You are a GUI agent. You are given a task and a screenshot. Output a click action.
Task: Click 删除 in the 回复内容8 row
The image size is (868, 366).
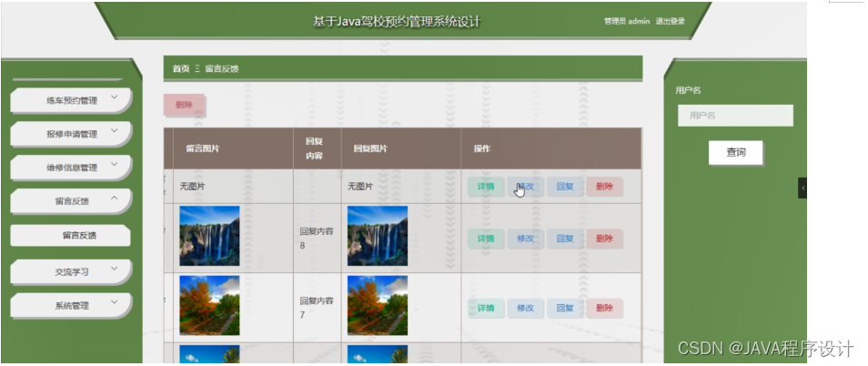604,239
